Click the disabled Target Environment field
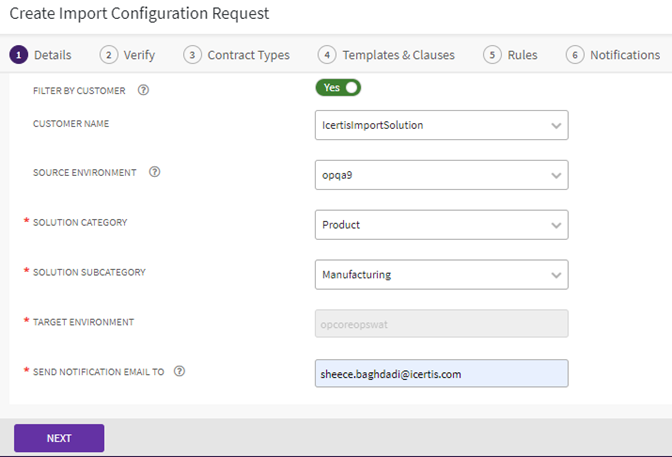 pos(441,323)
